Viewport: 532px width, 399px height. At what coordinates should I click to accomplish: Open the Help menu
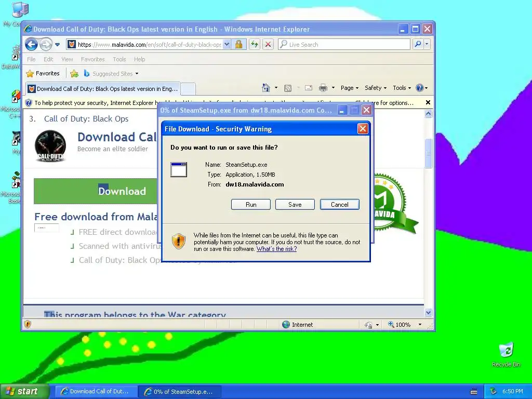tap(139, 59)
